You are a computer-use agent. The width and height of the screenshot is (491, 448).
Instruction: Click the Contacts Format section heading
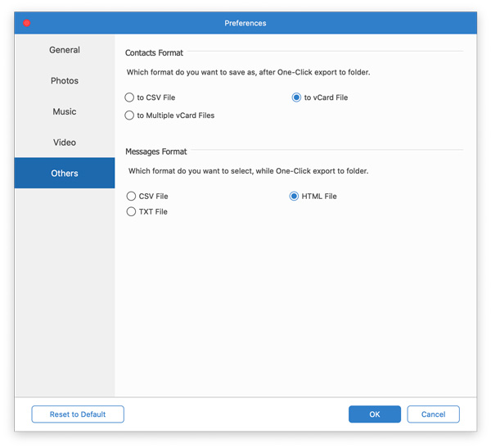tap(154, 53)
